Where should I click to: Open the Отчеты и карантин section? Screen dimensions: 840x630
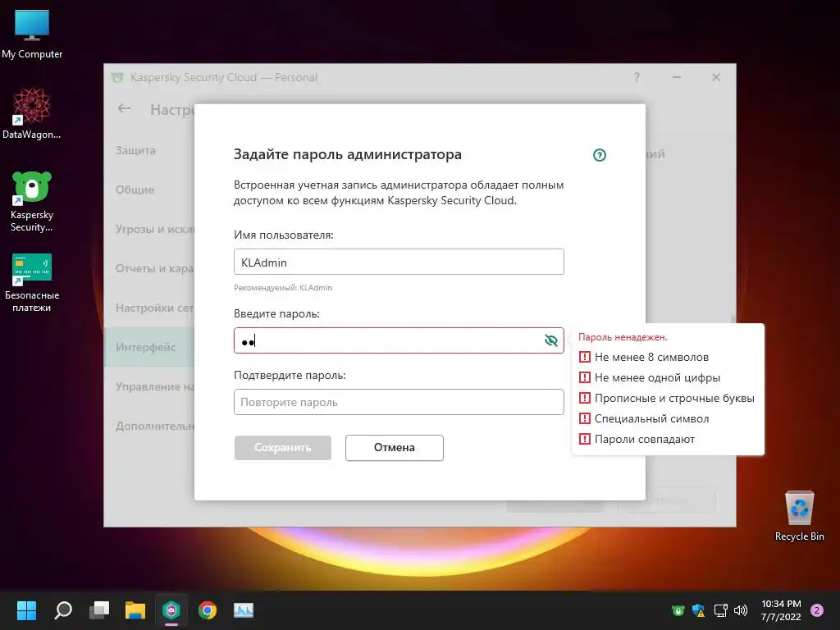click(155, 268)
